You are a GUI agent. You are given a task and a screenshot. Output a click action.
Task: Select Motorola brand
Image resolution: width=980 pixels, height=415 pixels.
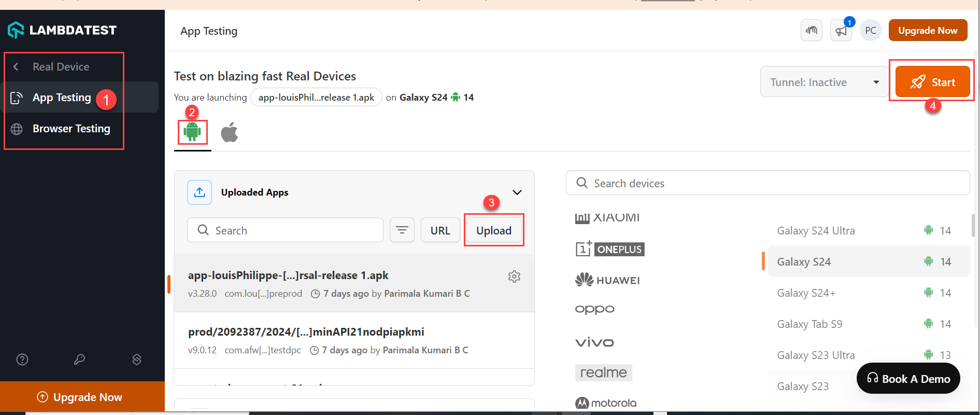(606, 403)
